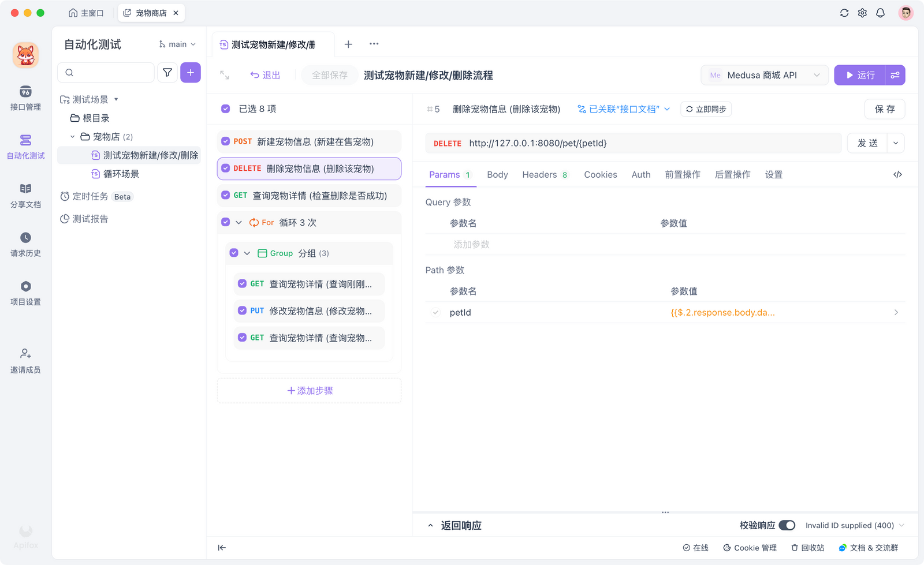This screenshot has width=924, height=565.
Task: Open the 请求历史 panel
Action: coord(25,242)
